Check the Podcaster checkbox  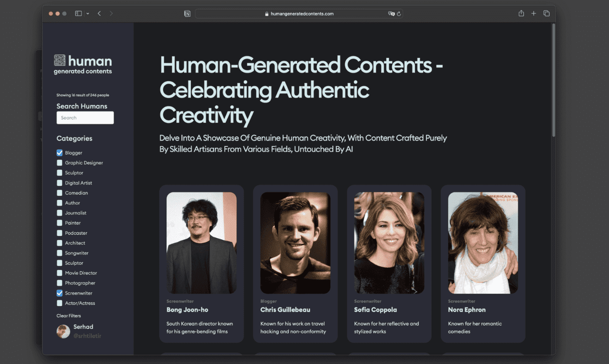pyautogui.click(x=59, y=233)
